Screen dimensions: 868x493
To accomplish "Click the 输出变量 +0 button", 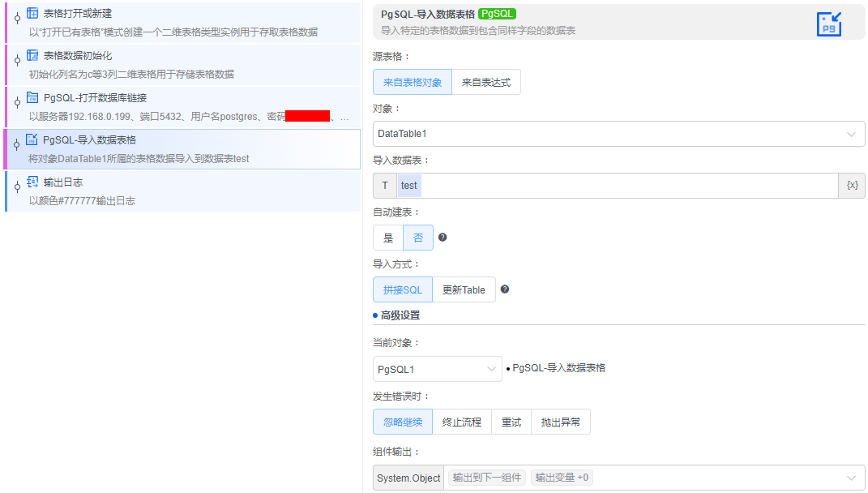I will pos(562,477).
